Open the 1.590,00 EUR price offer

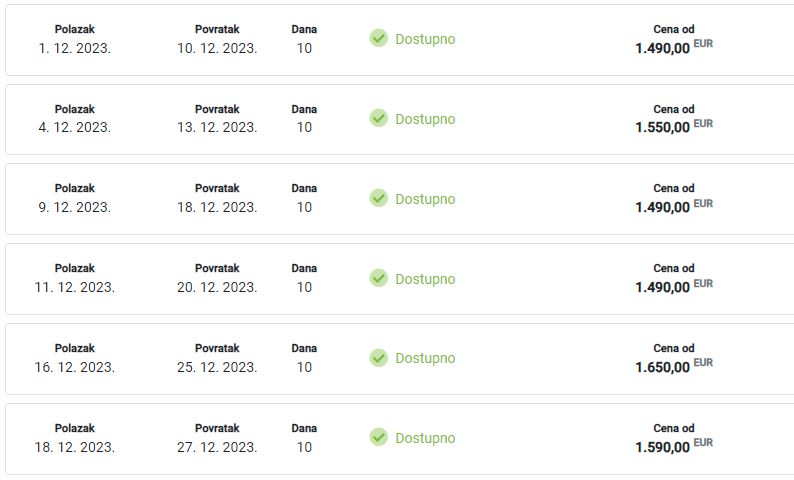673,446
